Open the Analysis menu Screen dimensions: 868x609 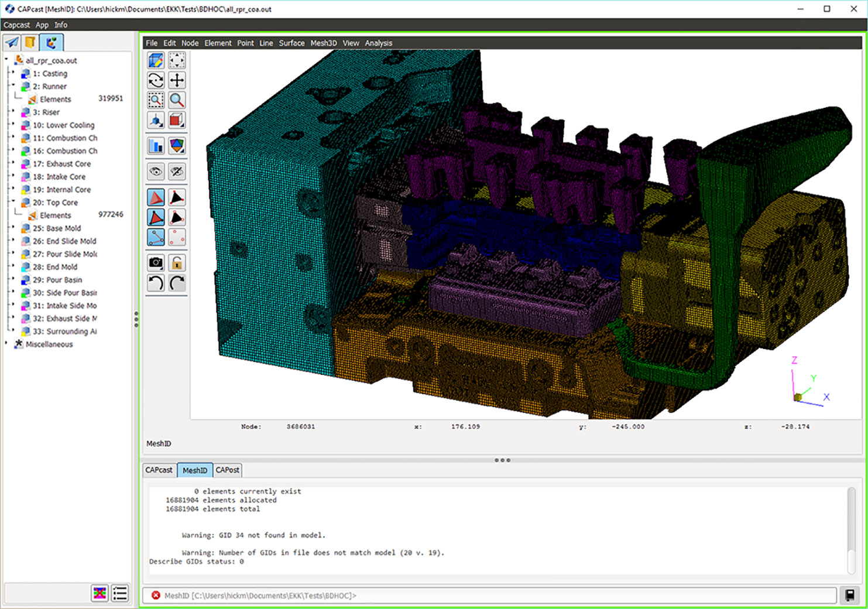pos(379,43)
